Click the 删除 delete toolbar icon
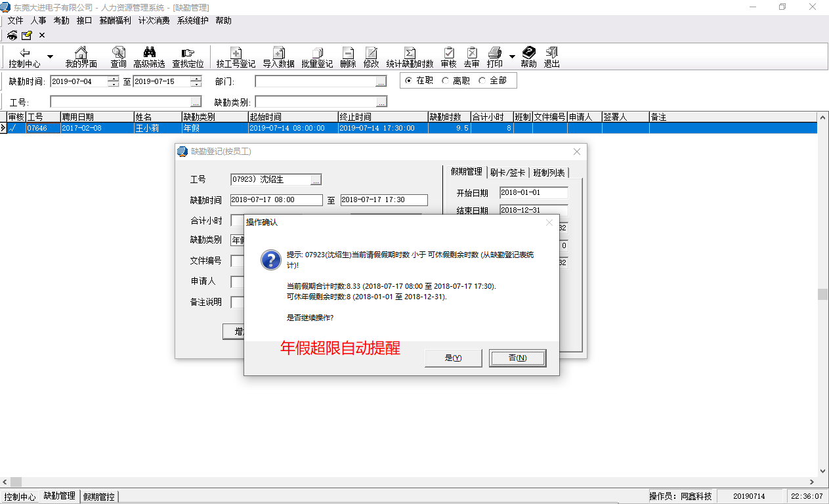The height and width of the screenshot is (504, 829). click(348, 58)
